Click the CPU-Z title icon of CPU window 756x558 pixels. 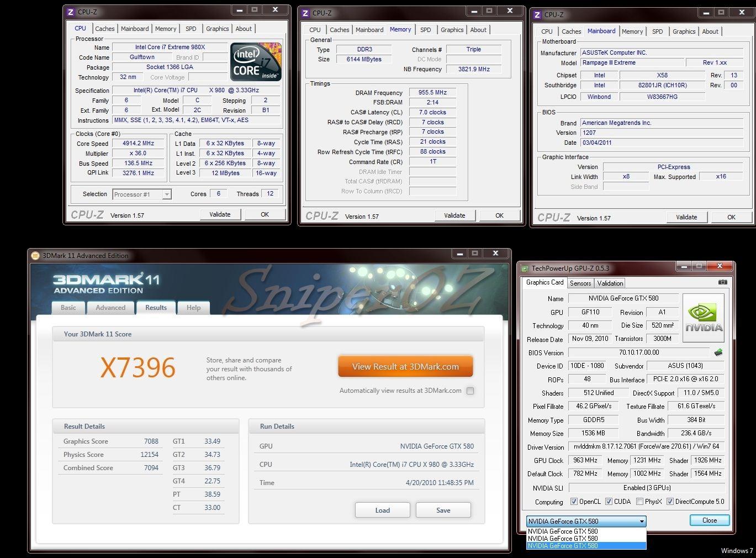pyautogui.click(x=70, y=12)
